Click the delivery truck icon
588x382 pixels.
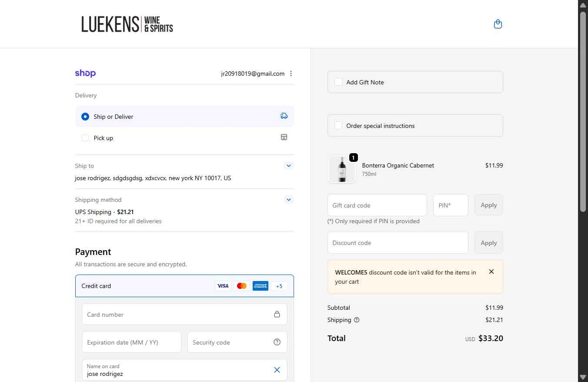click(x=284, y=116)
